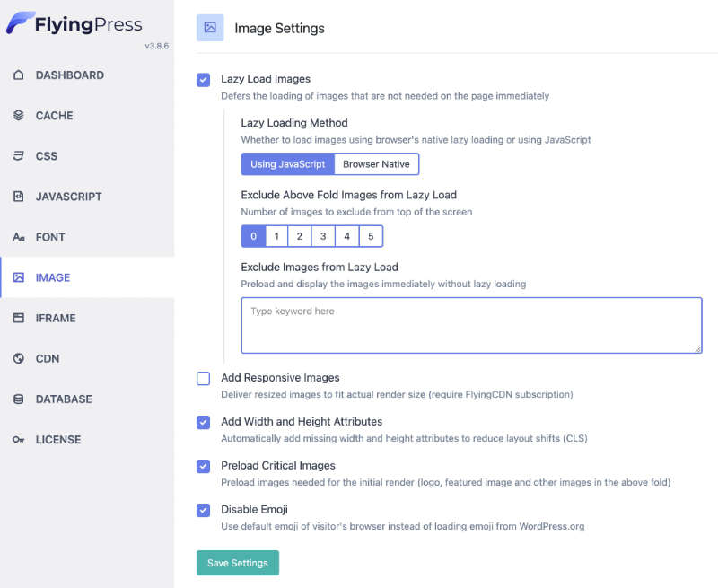Click the License key icon
This screenshot has height=588, width=718.
(18, 440)
